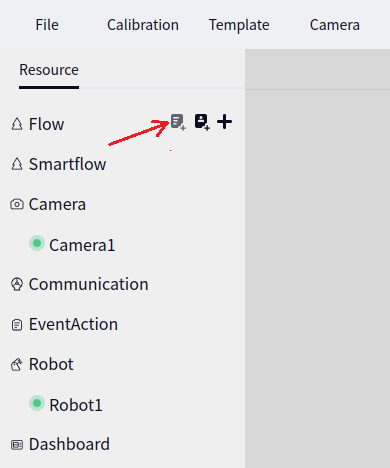Click the camera icon in resource tree

click(x=17, y=204)
